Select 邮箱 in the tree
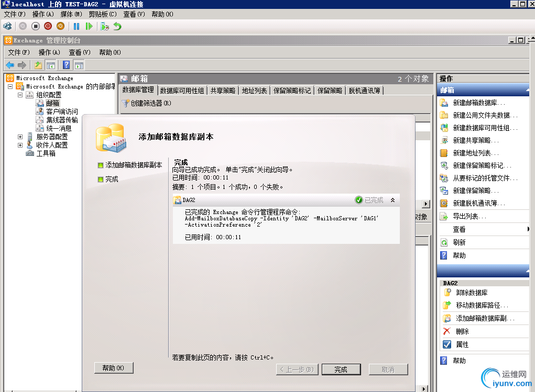 [52, 103]
